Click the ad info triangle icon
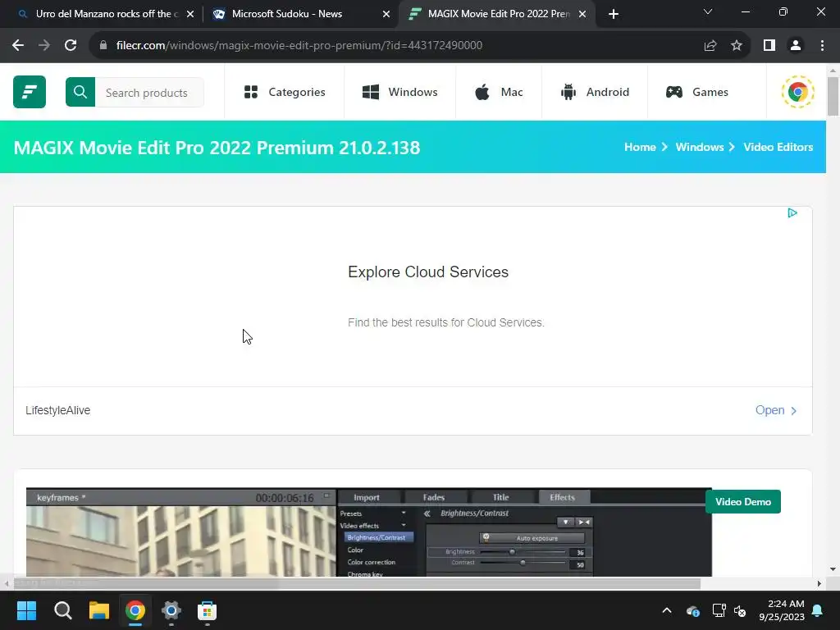840x630 pixels. tap(792, 213)
